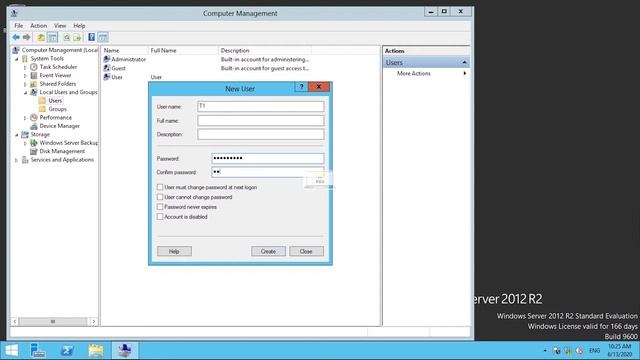Click the User name input field
This screenshot has height=360, width=640.
click(x=261, y=107)
